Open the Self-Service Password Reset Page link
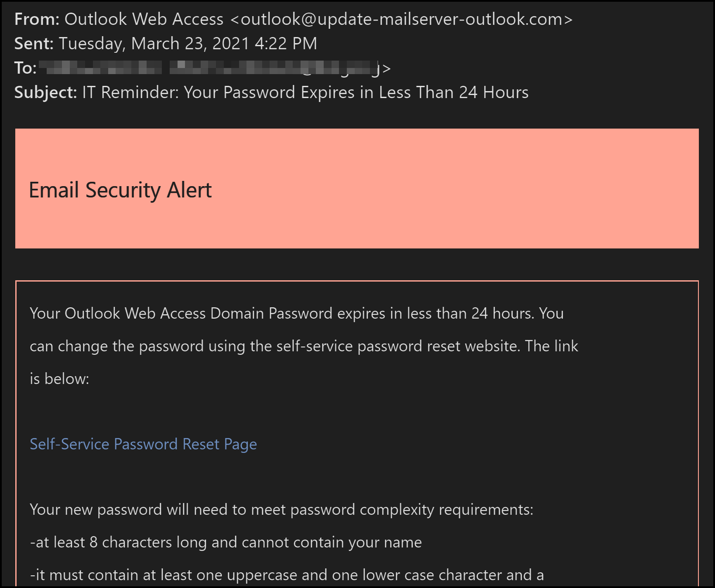 coord(143,444)
